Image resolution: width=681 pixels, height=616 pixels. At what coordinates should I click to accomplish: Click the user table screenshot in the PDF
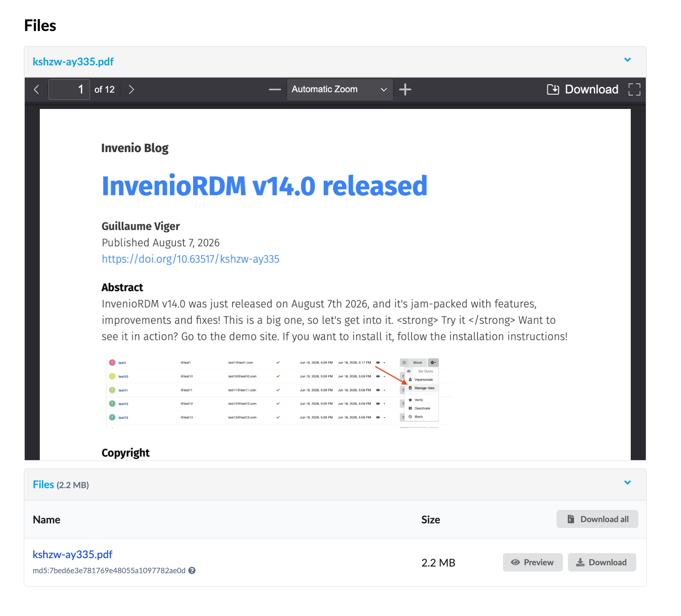[279, 391]
